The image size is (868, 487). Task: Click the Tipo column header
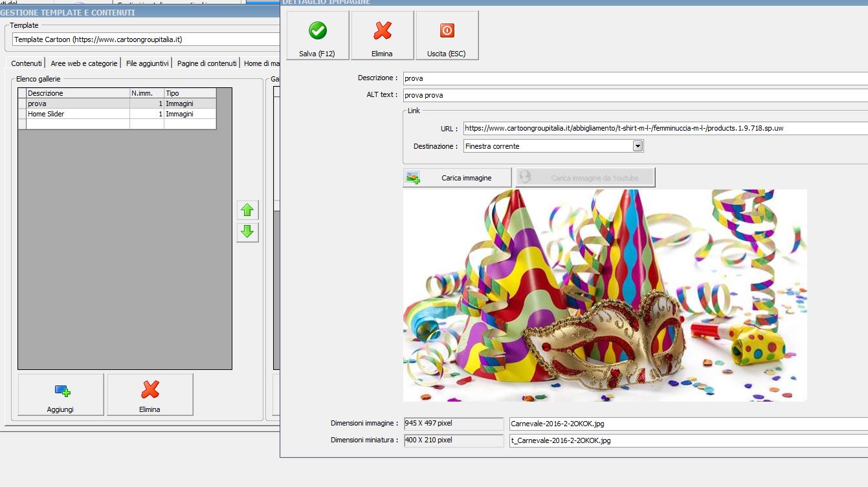click(x=190, y=93)
